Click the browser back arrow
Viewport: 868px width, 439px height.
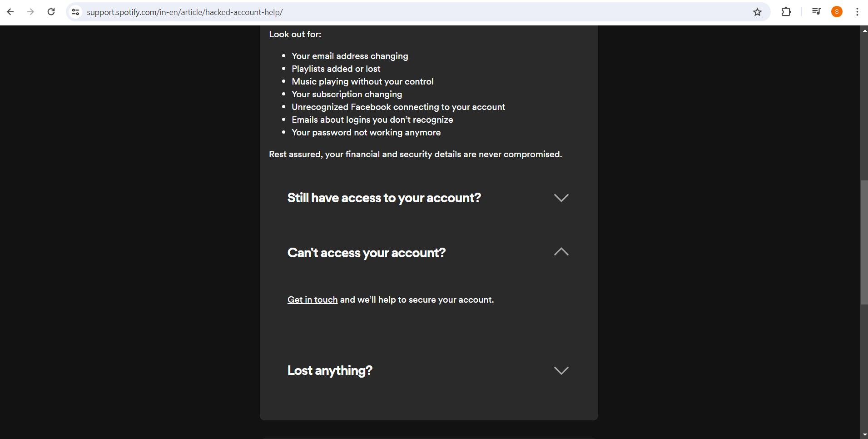[10, 11]
